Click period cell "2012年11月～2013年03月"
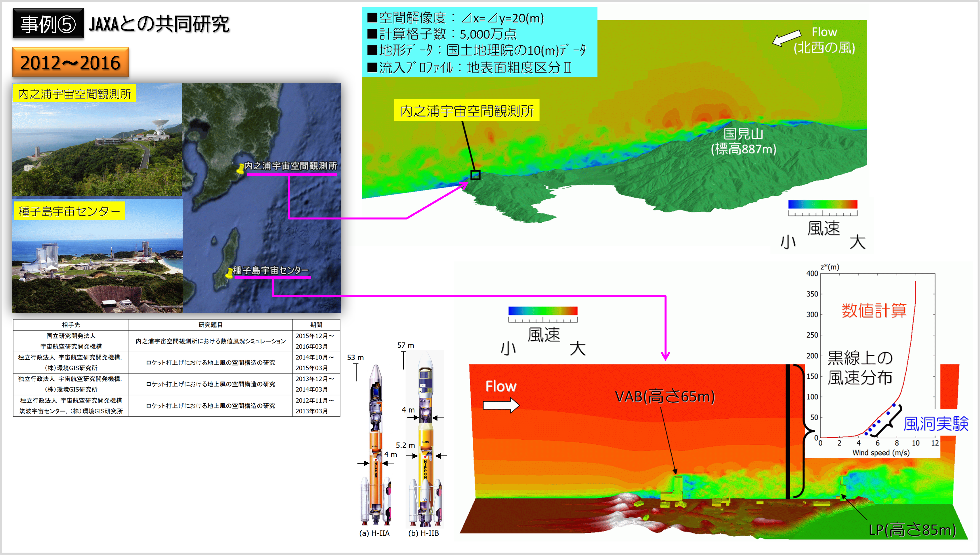This screenshot has height=555, width=980. point(316,406)
